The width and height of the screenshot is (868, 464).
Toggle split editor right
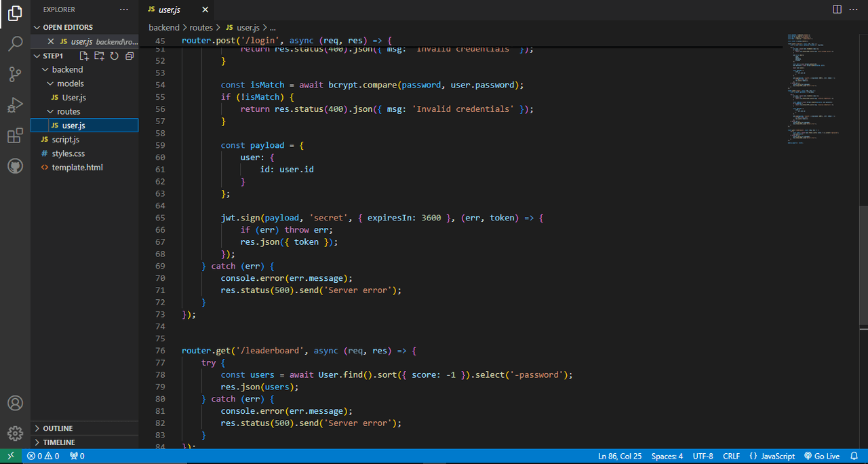(x=837, y=9)
